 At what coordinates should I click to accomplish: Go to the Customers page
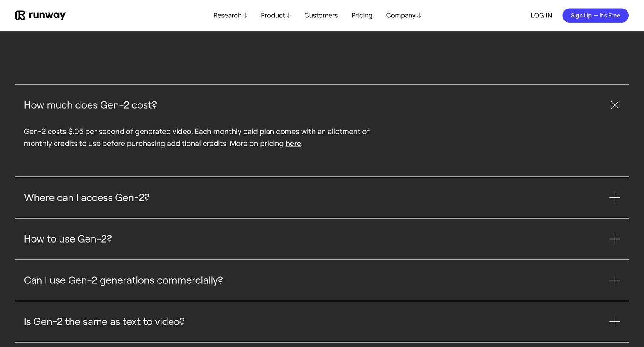[321, 15]
